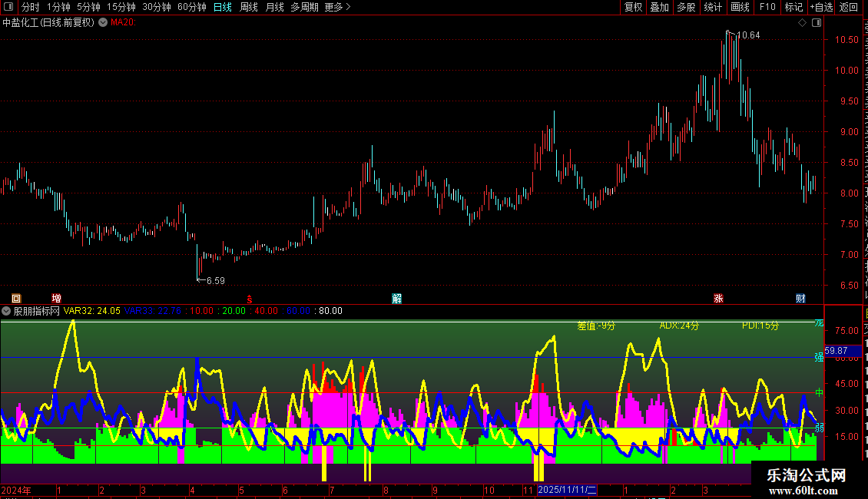Toggle 叠加 overlay mode
Viewport: 868px width, 499px height.
coord(659,7)
